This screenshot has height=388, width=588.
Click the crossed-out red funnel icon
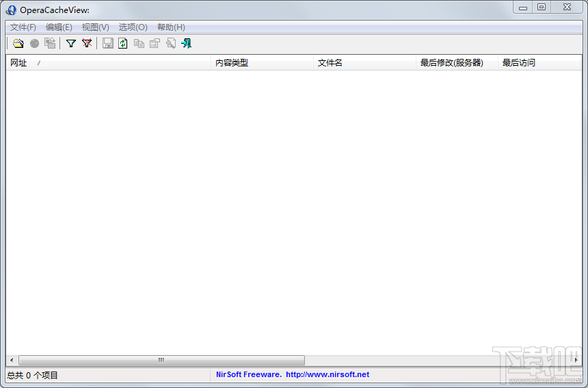[87, 44]
